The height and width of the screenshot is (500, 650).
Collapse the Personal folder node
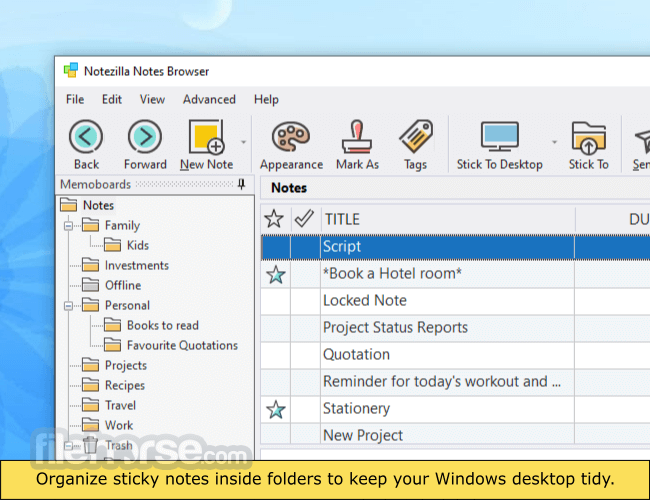click(68, 306)
